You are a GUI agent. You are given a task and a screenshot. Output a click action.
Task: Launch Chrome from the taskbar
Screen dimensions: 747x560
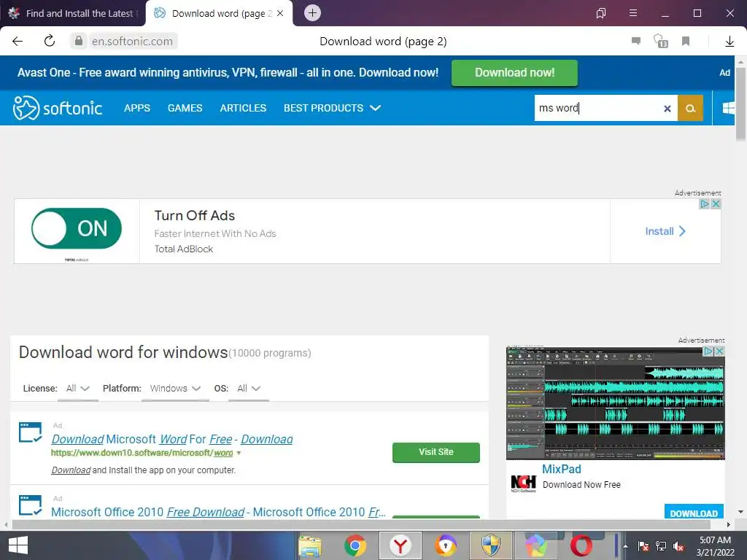click(355, 545)
